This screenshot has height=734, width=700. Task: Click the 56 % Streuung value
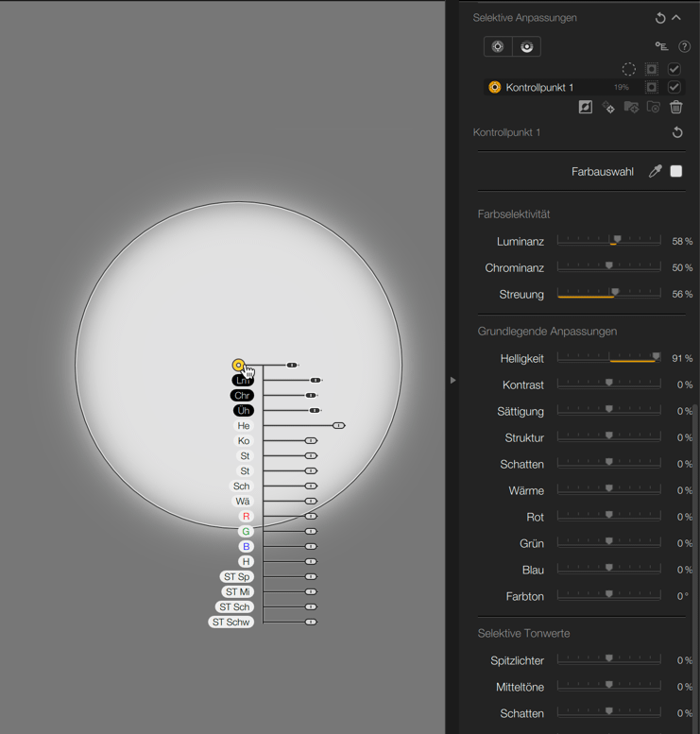pos(682,294)
